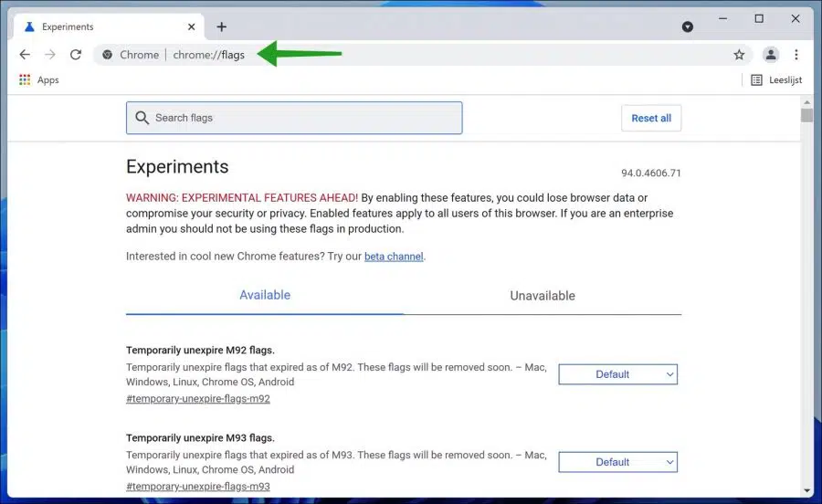822x504 pixels.
Task: Click the scrollbar up arrow
Action: 806,102
